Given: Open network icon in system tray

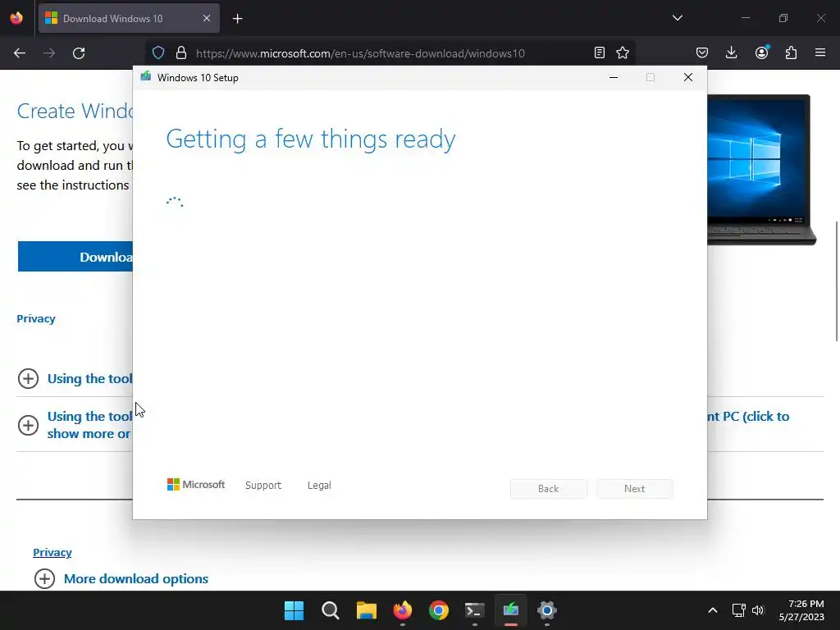Looking at the screenshot, I should (x=739, y=610).
